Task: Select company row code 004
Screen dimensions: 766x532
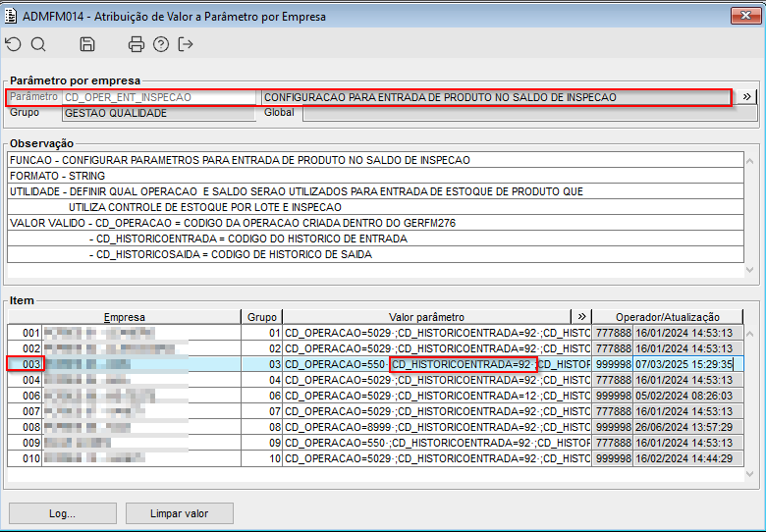Action: [x=25, y=380]
